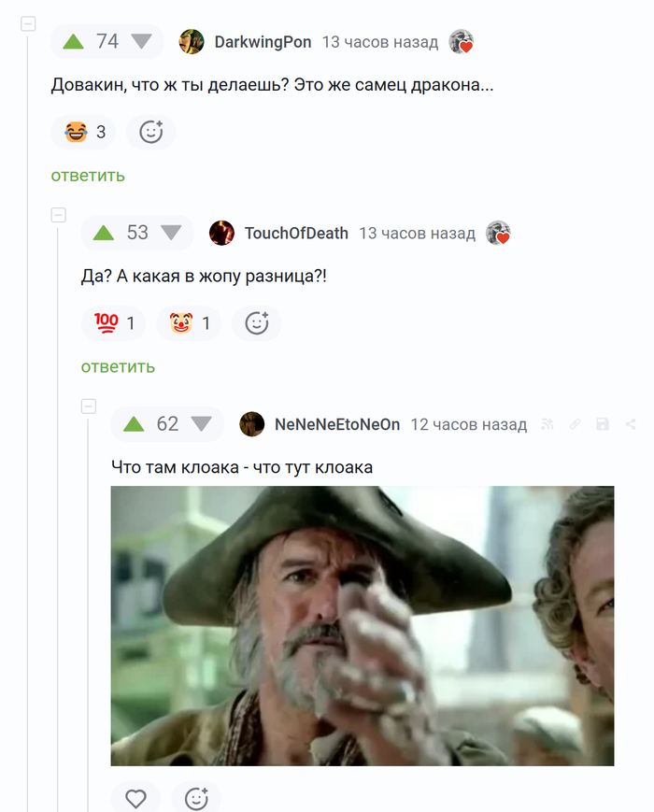Toggle laughing emoji reaction with 3 count

(x=83, y=132)
